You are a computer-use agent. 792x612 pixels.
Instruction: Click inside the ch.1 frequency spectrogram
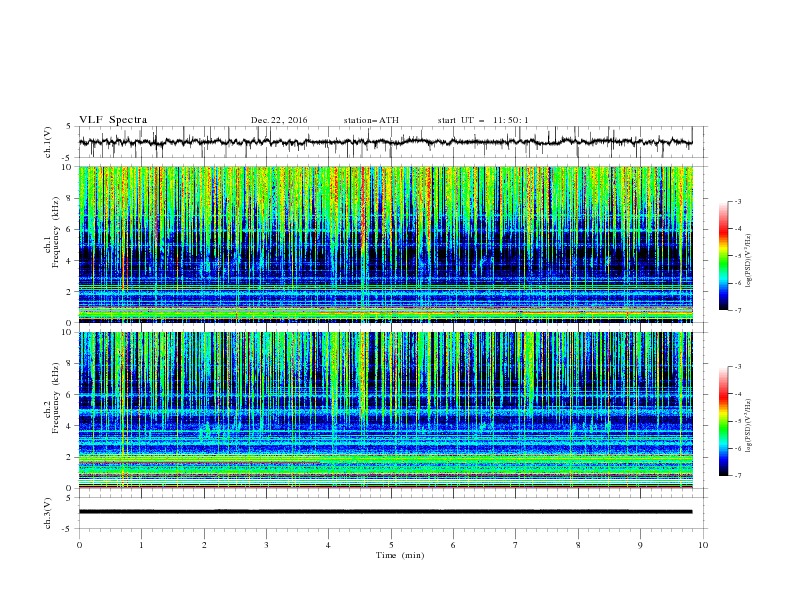(x=385, y=244)
